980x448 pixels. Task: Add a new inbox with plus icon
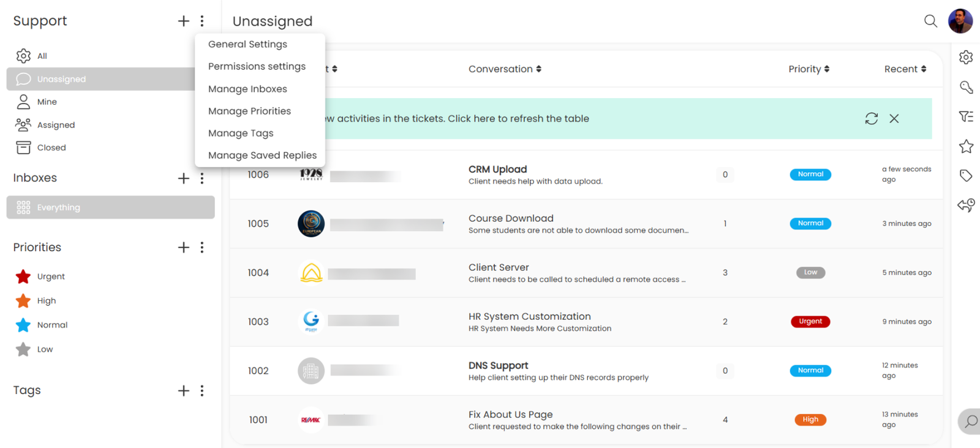(184, 178)
